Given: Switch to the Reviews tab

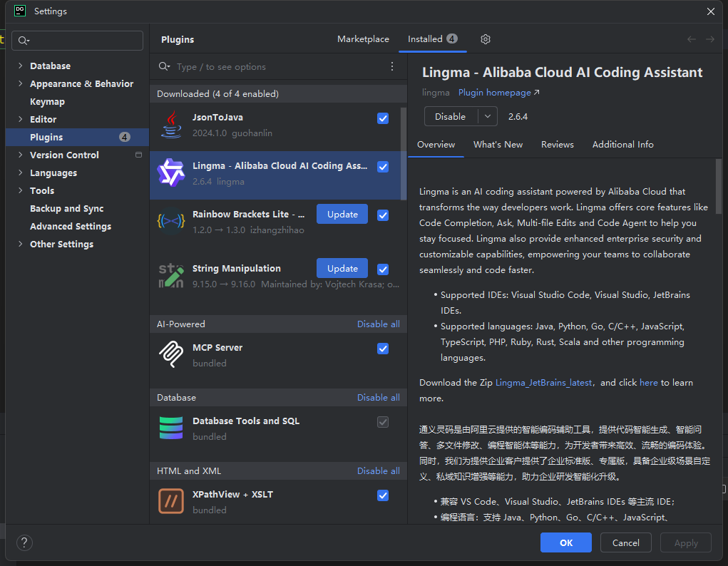Looking at the screenshot, I should [x=557, y=145].
